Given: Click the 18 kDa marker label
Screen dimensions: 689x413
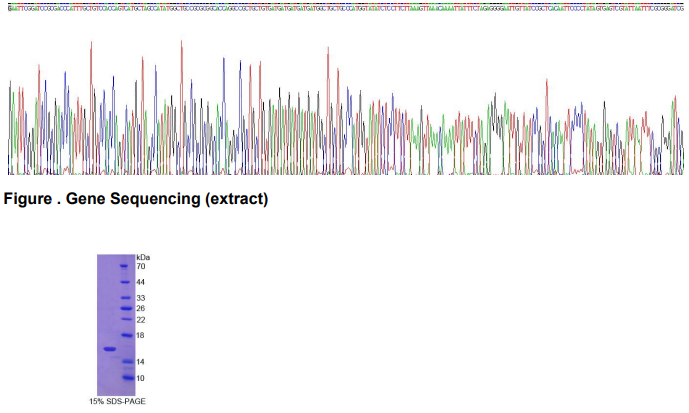Looking at the screenshot, I should pos(141,336).
